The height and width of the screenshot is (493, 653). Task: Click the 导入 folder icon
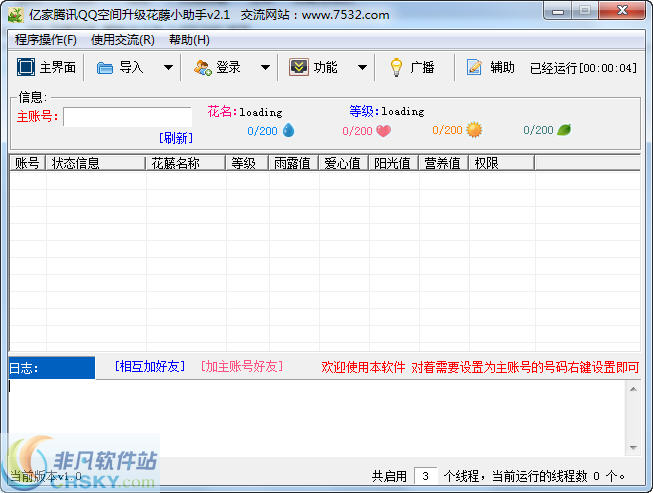105,67
